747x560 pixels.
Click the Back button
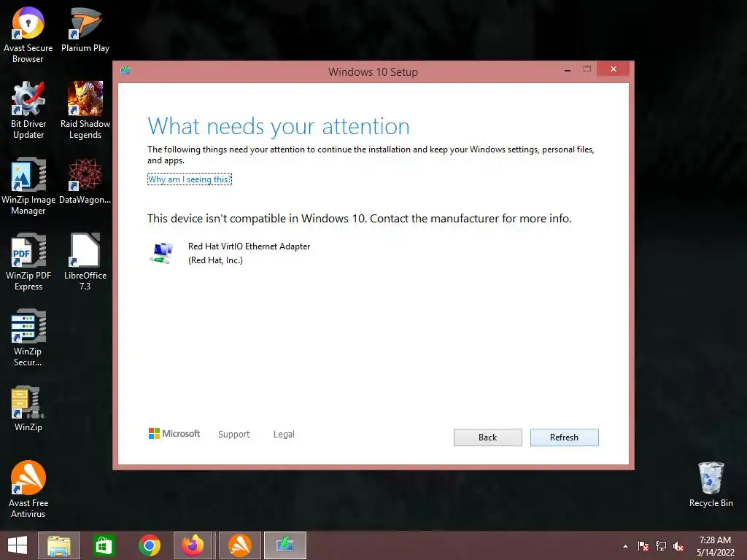click(488, 437)
